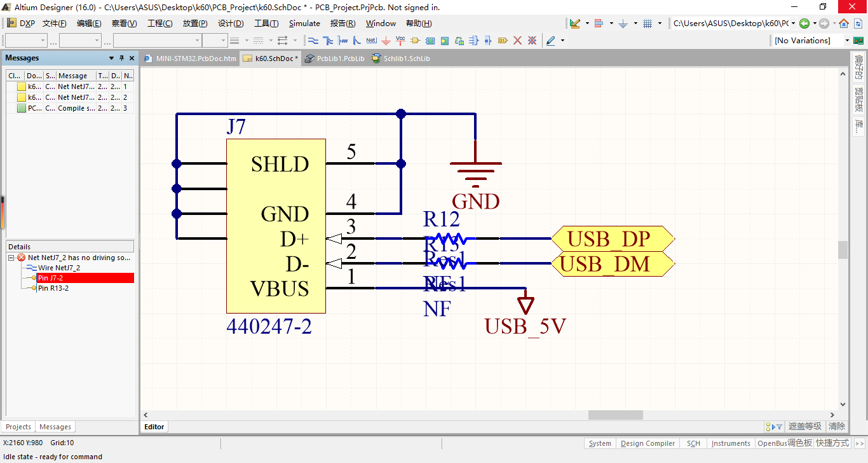Select the Compile message row
Image resolution: width=868 pixels, height=463 pixels.
(x=70, y=108)
